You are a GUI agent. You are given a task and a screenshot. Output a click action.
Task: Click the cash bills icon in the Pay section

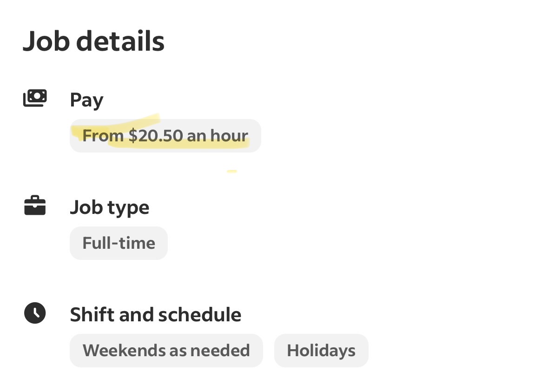coord(35,97)
